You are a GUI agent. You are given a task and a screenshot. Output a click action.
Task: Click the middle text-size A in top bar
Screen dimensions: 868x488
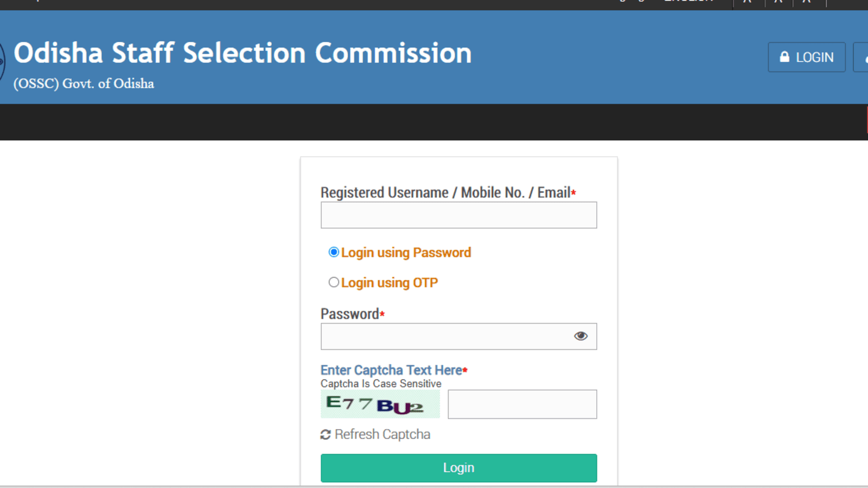778,2
